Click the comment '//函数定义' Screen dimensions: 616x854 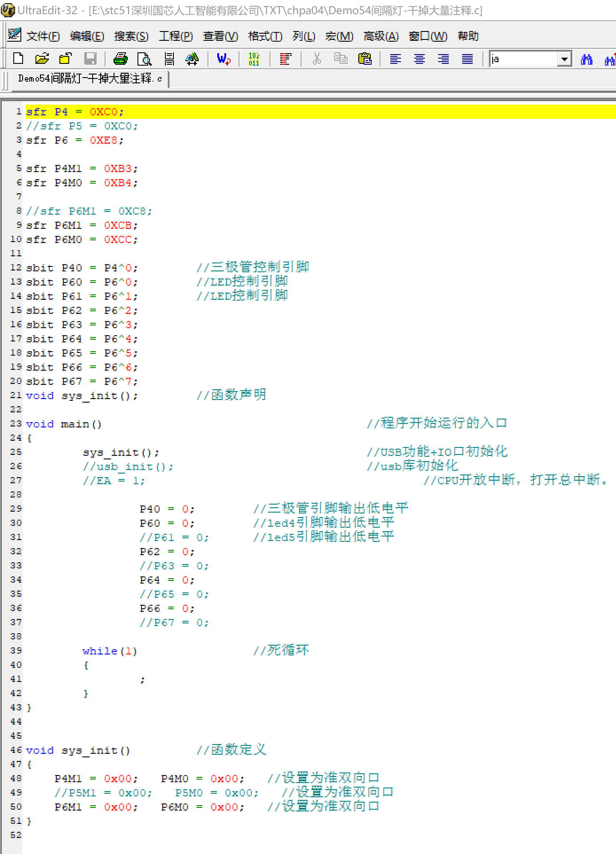coord(231,749)
